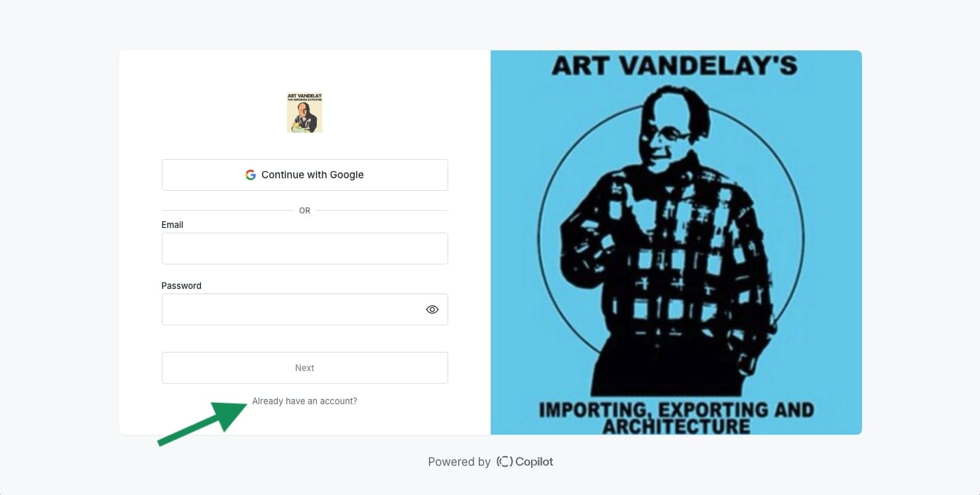
Task: Click the "OR" divider text
Action: point(304,211)
